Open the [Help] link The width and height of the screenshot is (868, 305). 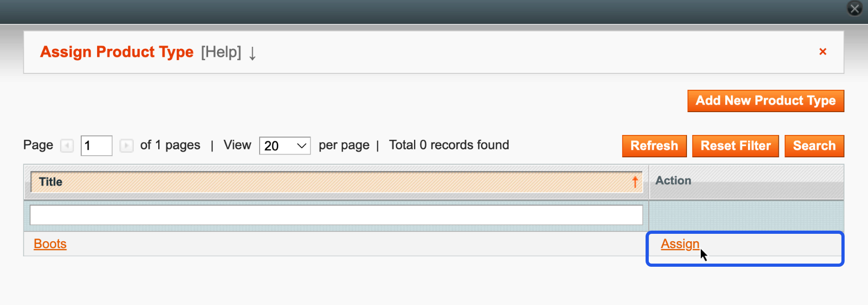coord(221,52)
